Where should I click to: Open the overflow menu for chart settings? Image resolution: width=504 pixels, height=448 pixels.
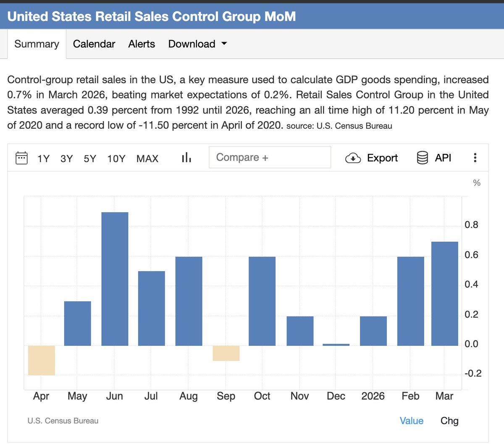click(475, 158)
